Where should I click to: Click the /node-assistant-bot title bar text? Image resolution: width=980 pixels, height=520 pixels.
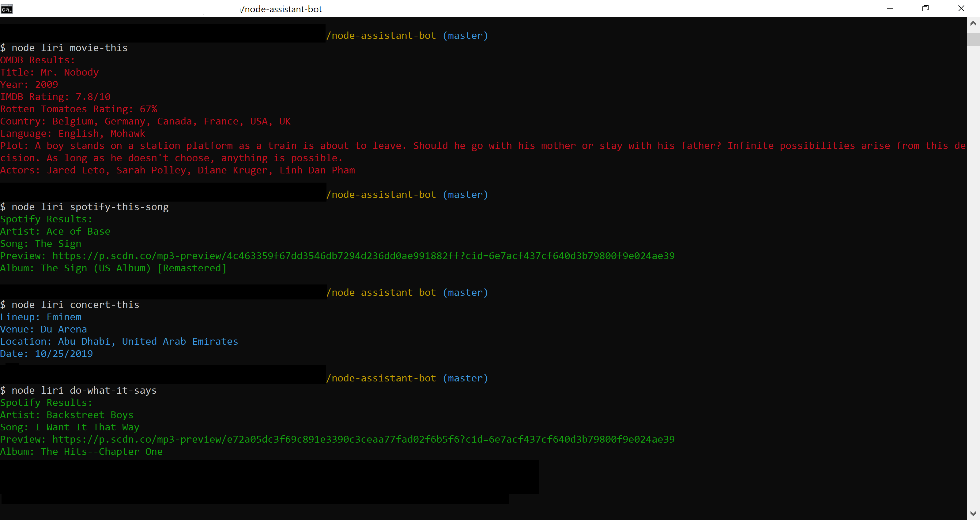click(x=281, y=9)
